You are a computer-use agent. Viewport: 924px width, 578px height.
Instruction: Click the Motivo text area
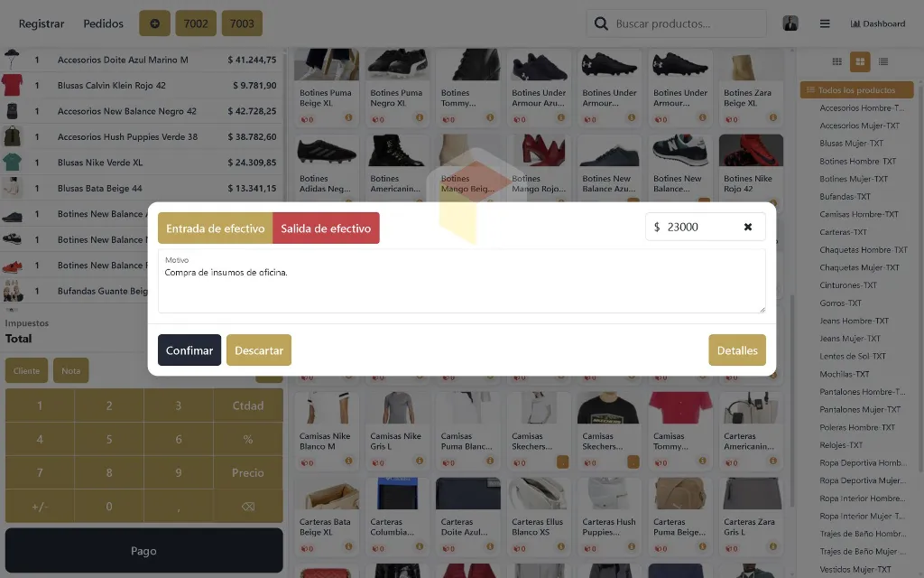pos(461,281)
